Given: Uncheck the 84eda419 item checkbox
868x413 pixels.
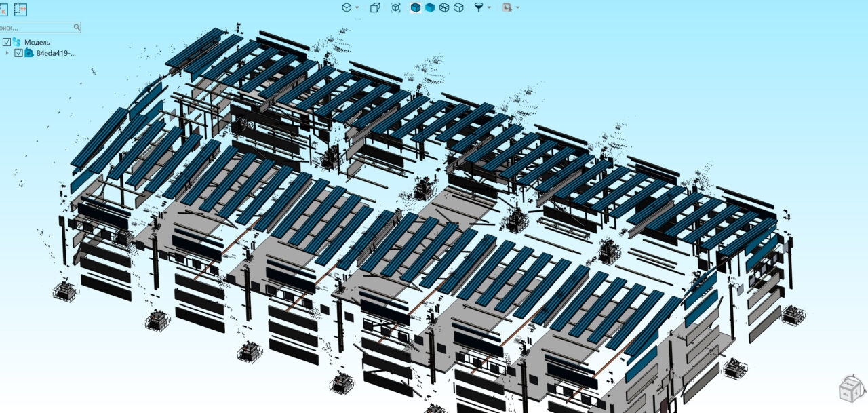Looking at the screenshot, I should 18,53.
